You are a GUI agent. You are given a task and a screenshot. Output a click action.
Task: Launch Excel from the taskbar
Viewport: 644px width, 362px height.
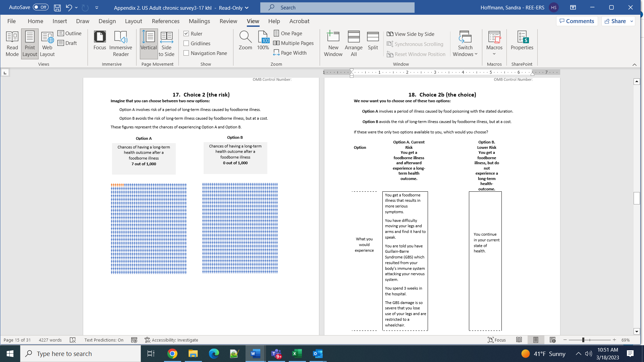click(297, 354)
